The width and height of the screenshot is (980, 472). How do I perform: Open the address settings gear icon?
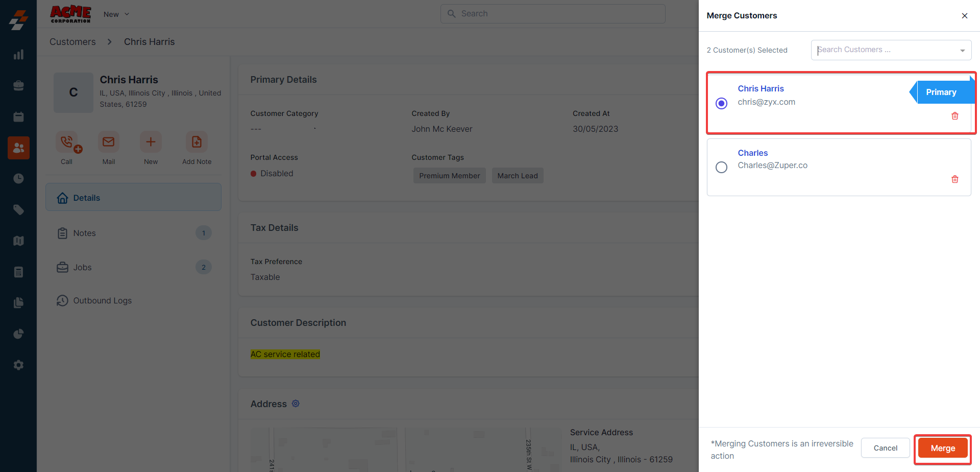pos(296,404)
